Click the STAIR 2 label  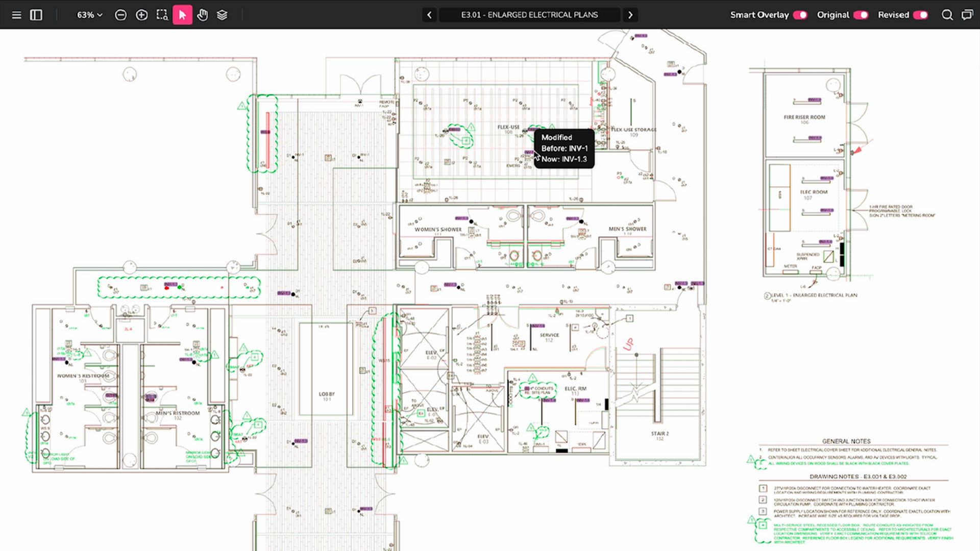(659, 434)
